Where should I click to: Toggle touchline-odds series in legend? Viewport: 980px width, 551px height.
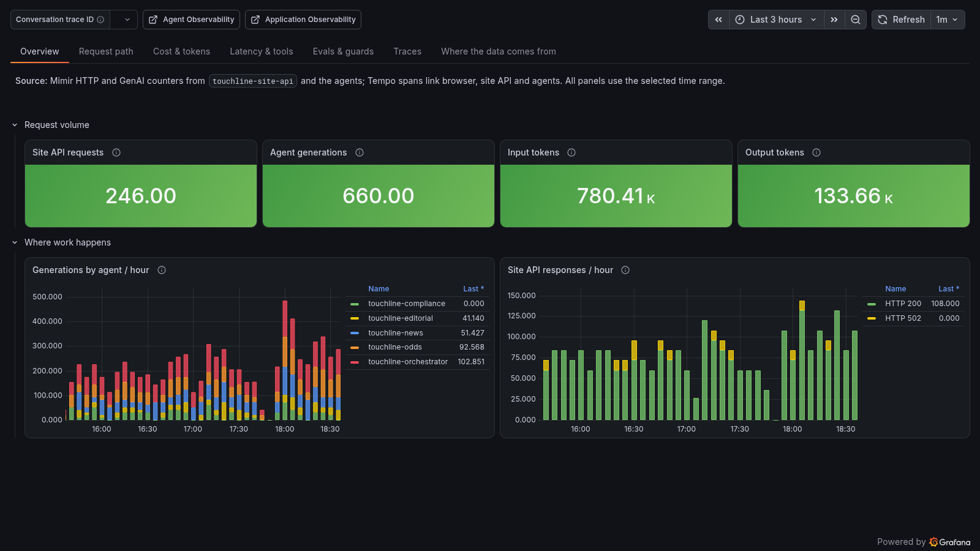point(395,347)
